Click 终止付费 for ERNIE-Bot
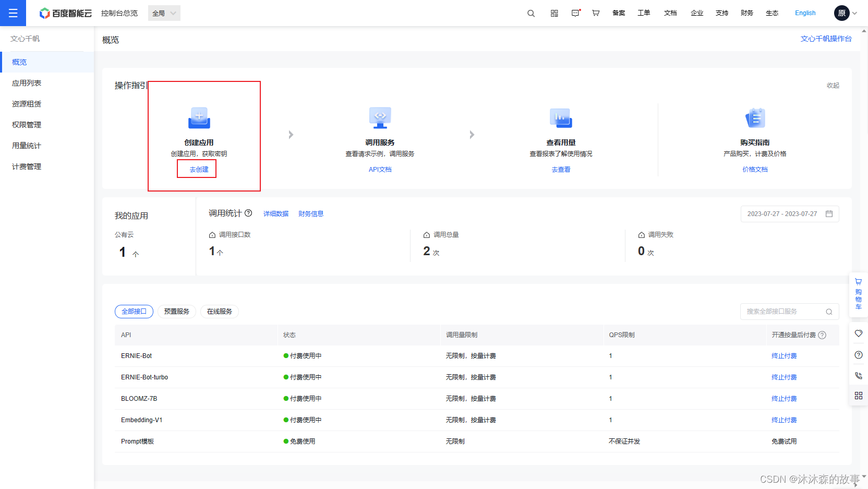 [x=784, y=356]
